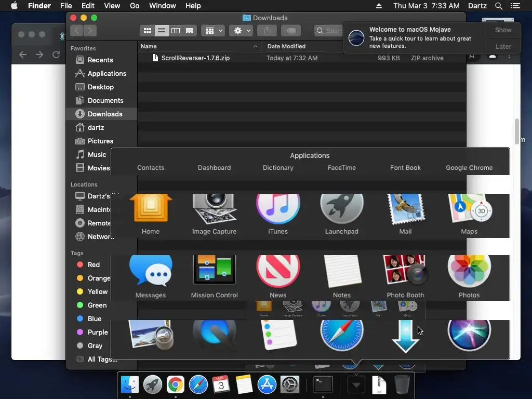Viewport: 532px width, 399px height.
Task: Open the News app icon
Action: (278, 271)
